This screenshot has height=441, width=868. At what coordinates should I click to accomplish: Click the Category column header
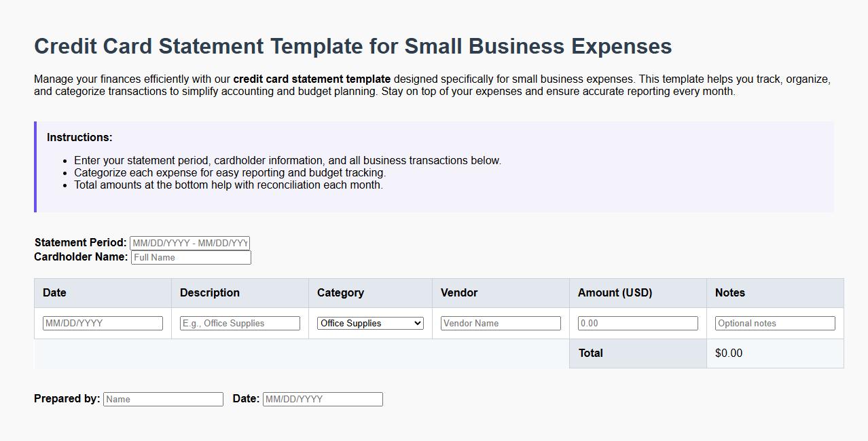340,292
